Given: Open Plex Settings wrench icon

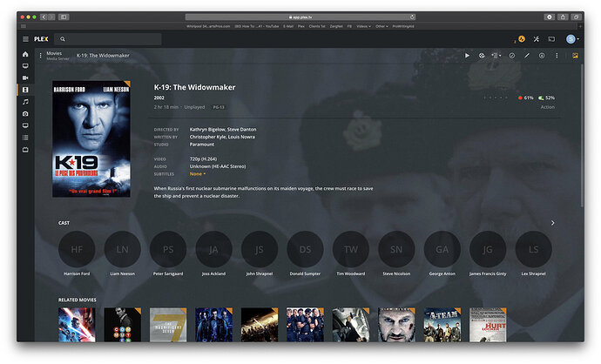Looking at the screenshot, I should tap(537, 39).
